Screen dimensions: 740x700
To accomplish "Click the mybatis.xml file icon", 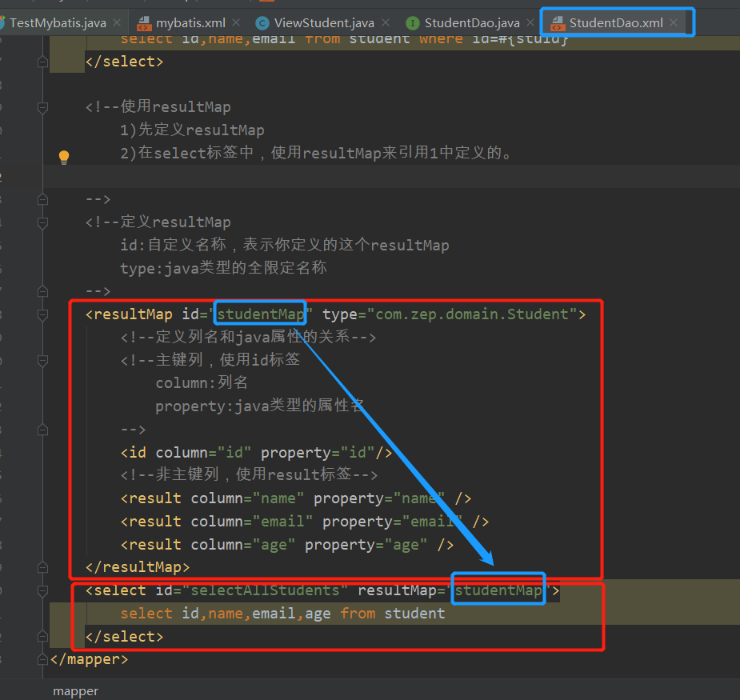I will point(144,23).
